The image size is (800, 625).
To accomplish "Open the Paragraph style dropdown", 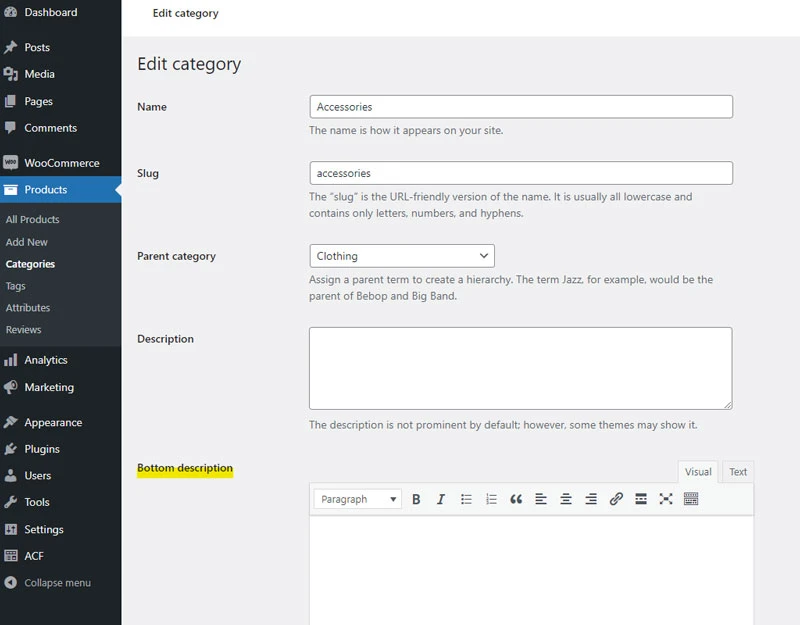I will click(x=356, y=499).
